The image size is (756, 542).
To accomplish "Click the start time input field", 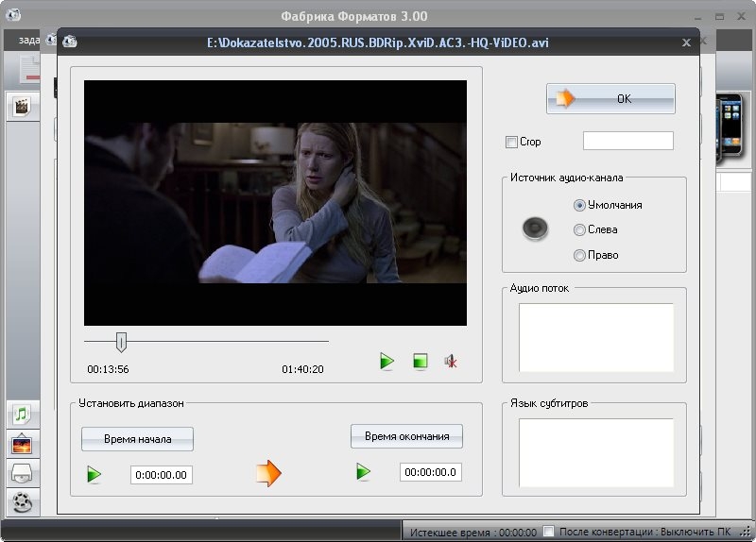I will click(x=162, y=475).
